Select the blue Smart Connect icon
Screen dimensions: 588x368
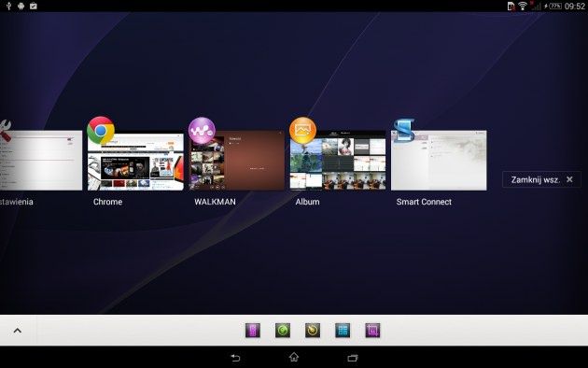(x=404, y=131)
